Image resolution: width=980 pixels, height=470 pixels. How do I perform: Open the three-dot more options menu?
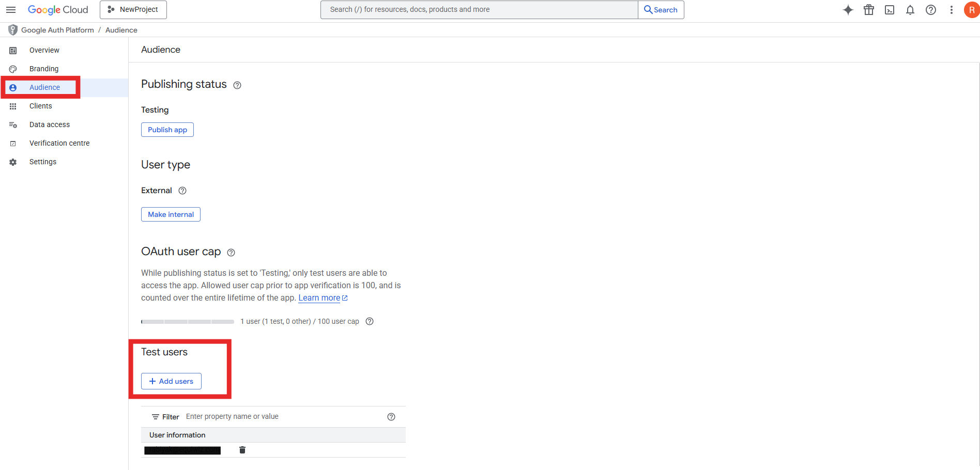coord(951,9)
